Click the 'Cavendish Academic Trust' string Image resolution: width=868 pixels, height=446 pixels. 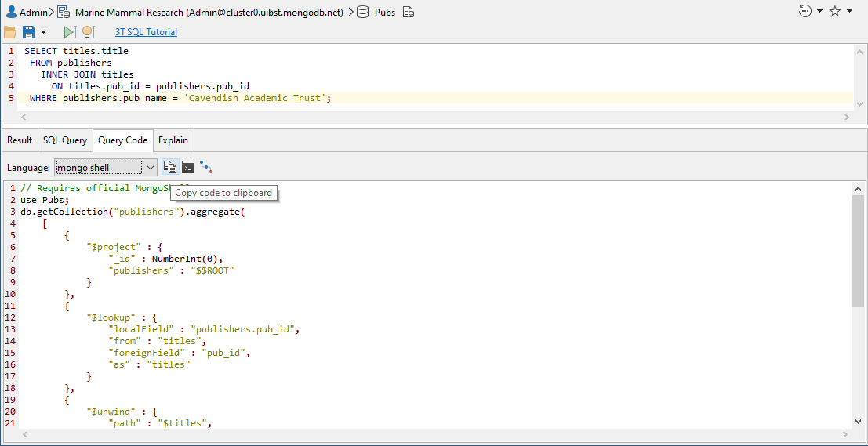click(x=254, y=98)
